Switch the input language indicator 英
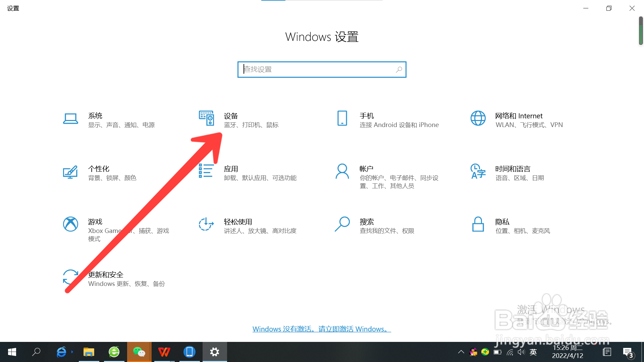Image resolution: width=644 pixels, height=362 pixels. 533,352
